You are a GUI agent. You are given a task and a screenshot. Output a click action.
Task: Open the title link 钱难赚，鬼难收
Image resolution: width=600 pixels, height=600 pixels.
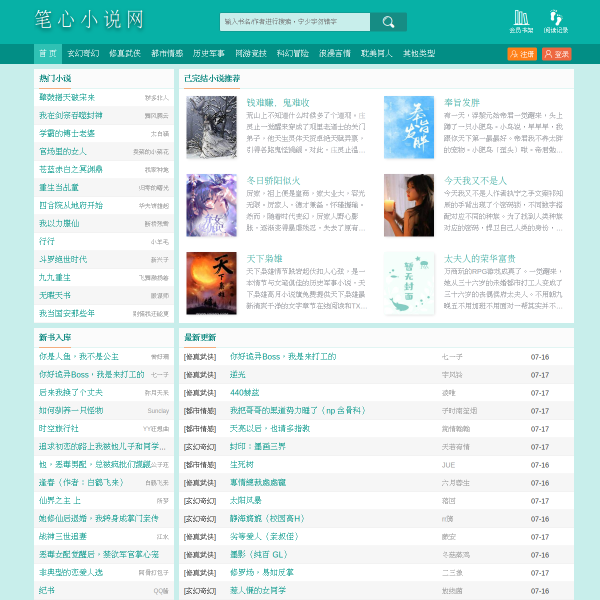[x=278, y=103]
